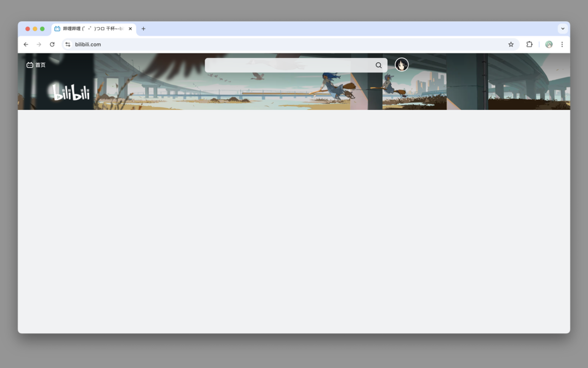
Task: Open the site information icon in the address bar
Action: click(68, 45)
